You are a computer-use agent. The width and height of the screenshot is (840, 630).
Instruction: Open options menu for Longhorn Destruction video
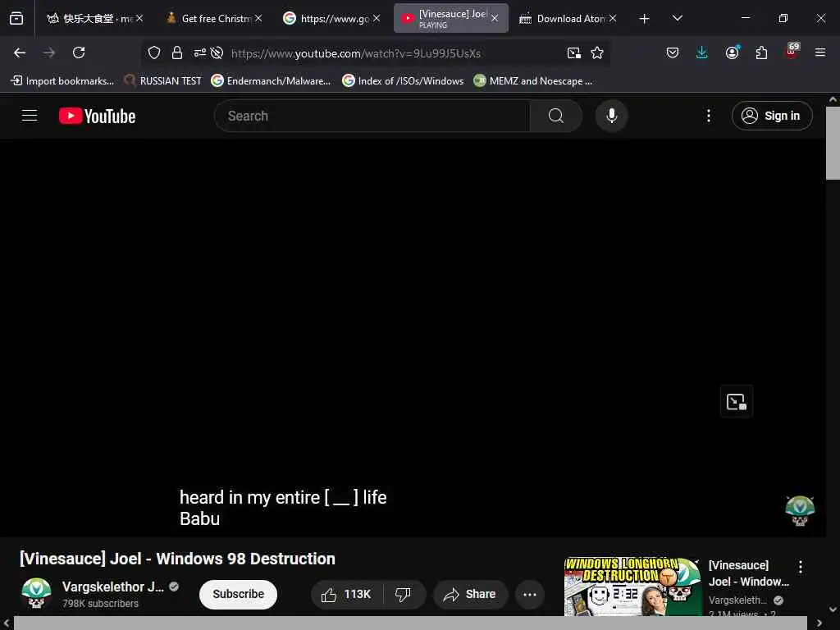[801, 567]
